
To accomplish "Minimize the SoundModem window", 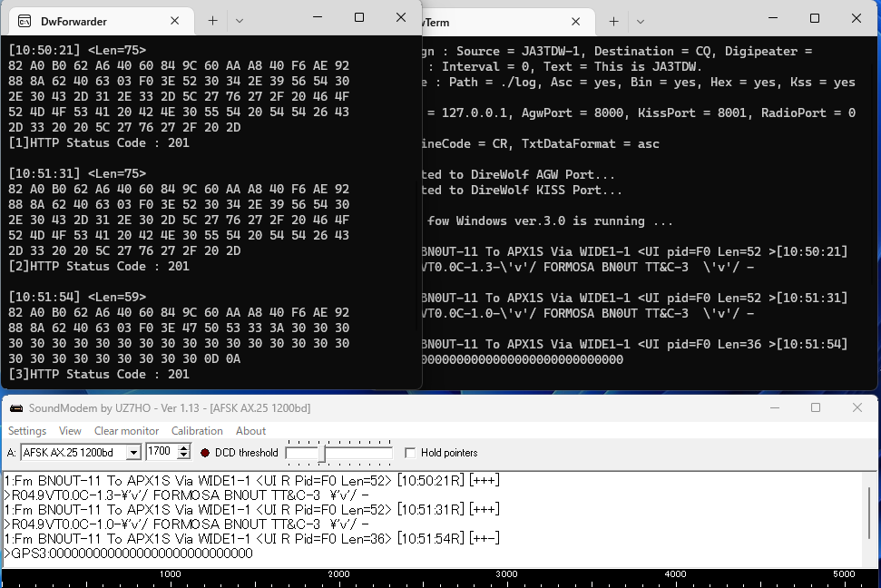I will (x=775, y=407).
